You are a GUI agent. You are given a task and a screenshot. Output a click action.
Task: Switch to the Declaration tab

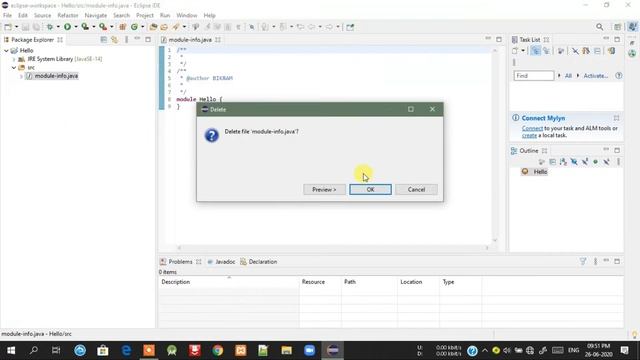click(259, 262)
